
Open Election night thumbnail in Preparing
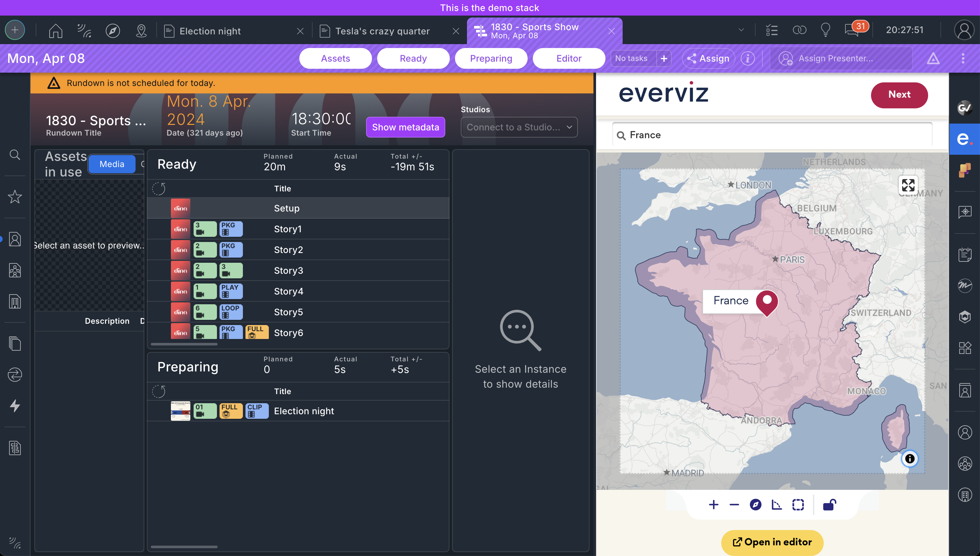(181, 411)
